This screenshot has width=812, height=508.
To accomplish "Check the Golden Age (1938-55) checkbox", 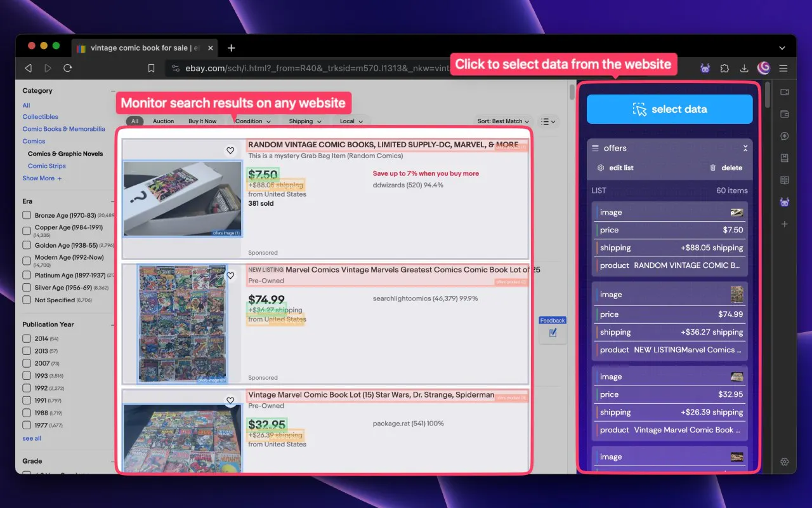I will point(27,245).
